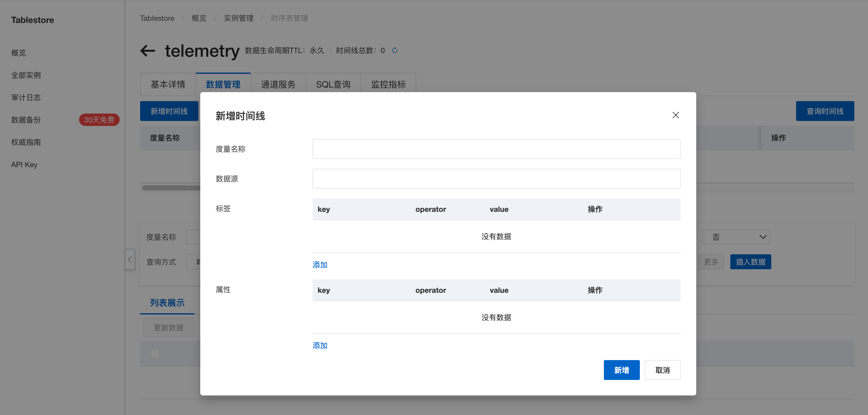
Task: Open 数据备份 in the sidebar
Action: tap(26, 120)
